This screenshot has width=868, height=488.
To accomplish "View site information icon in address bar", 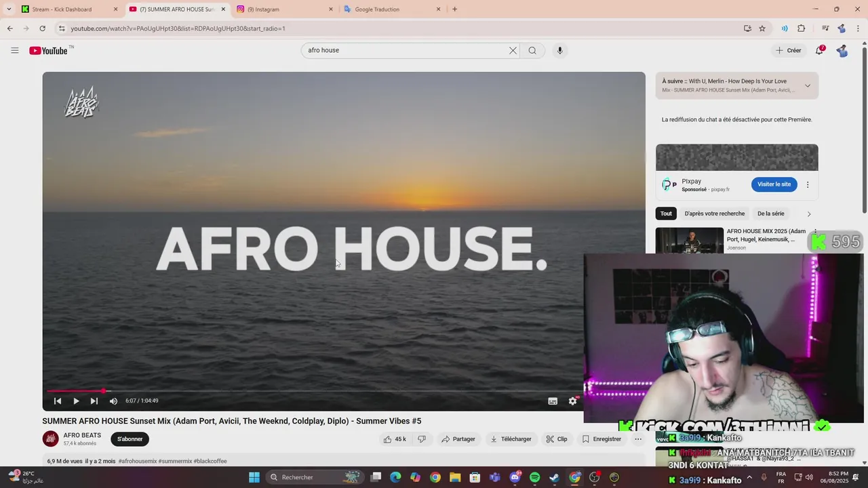I will [62, 28].
